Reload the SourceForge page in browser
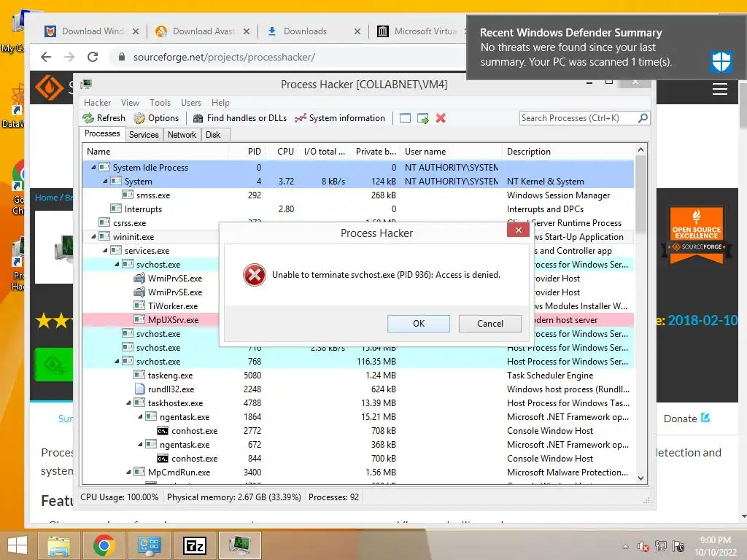Screen dimensions: 747x560 [93, 57]
